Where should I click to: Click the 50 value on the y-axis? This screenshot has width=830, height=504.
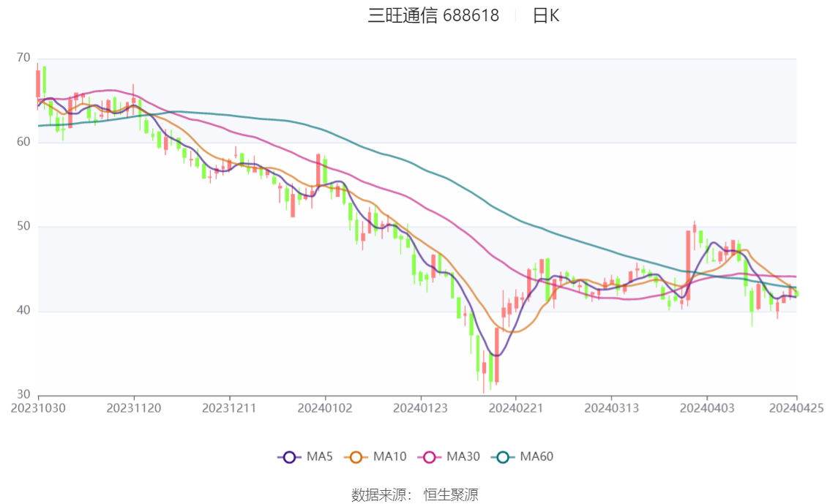coord(23,227)
